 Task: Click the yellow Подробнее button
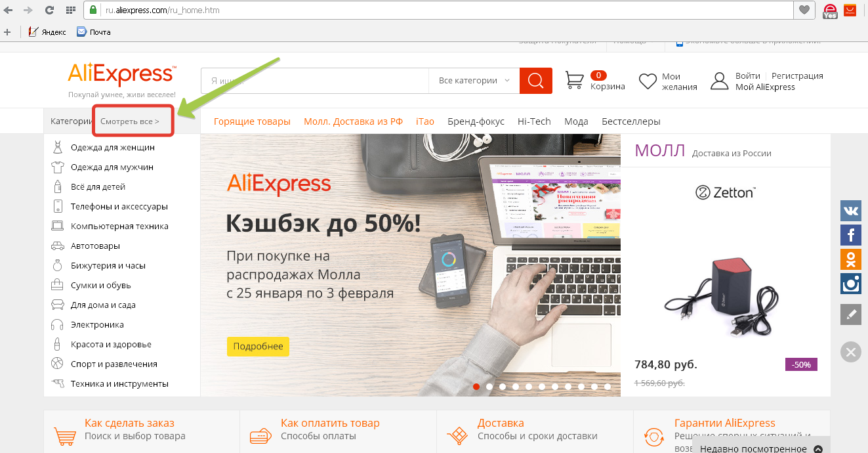coord(258,346)
